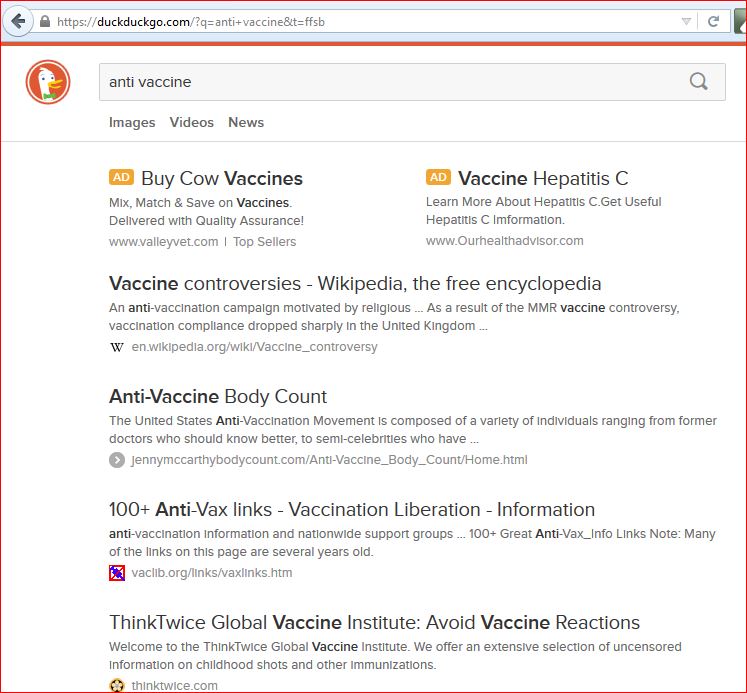Screen dimensions: 747x693
Task: Click the 'The United States Anti-Vaccination Movement' snippet
Action: [x=413, y=430]
